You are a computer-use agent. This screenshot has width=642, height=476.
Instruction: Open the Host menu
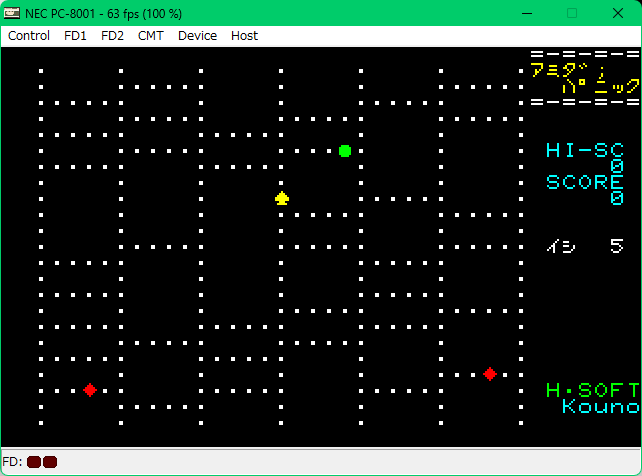click(244, 36)
